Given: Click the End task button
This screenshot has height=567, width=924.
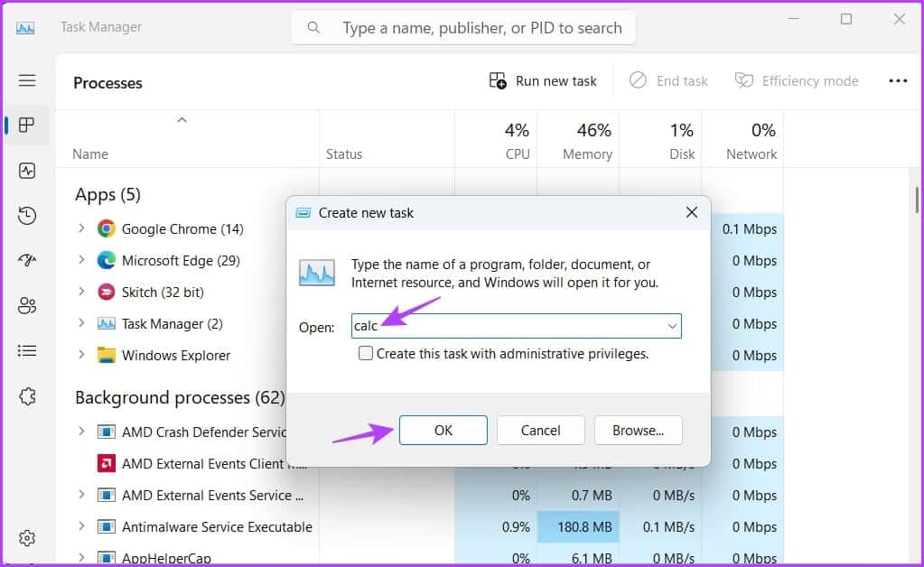Looking at the screenshot, I should (668, 80).
